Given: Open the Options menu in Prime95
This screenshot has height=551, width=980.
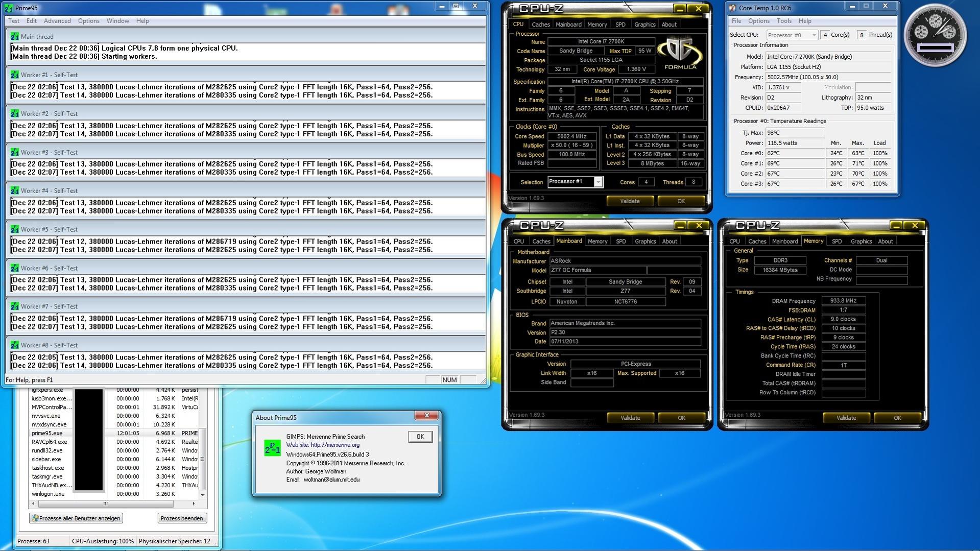Looking at the screenshot, I should pos(89,21).
